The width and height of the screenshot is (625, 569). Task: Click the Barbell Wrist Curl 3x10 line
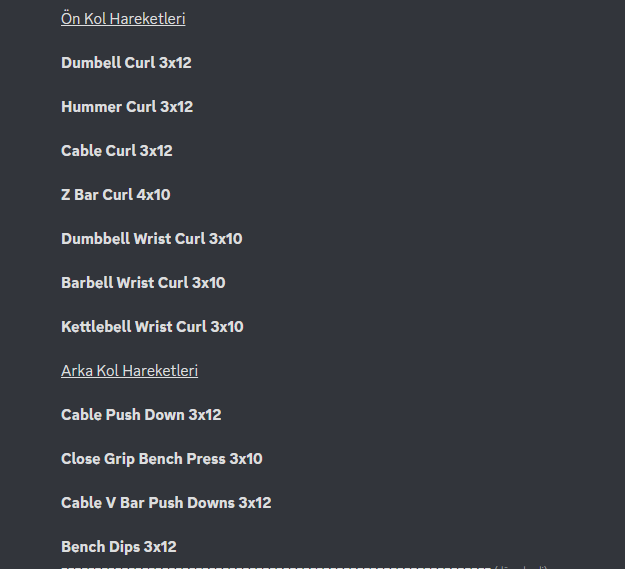[x=143, y=283]
